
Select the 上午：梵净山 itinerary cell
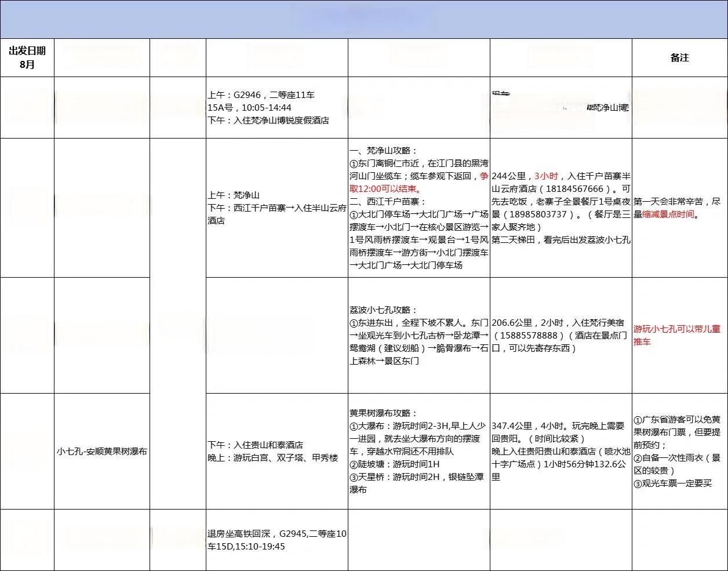click(276, 208)
